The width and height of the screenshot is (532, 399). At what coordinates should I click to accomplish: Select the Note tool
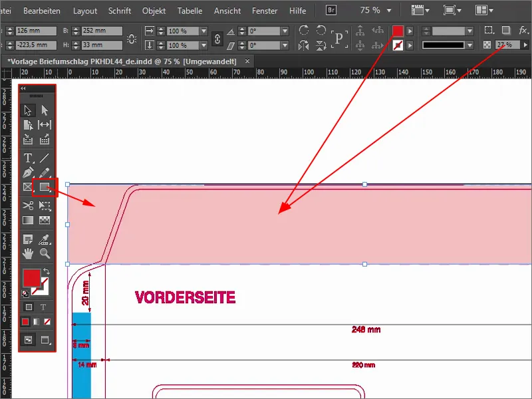28,239
